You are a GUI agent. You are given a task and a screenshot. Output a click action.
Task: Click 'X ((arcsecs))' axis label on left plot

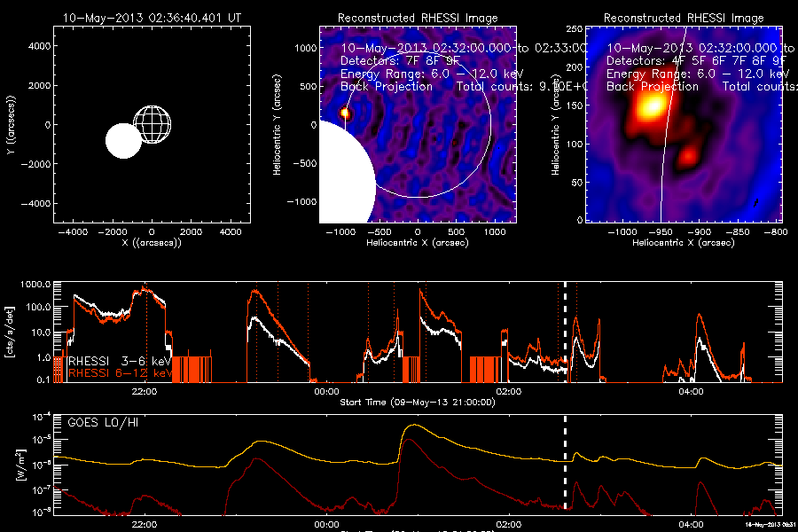[x=152, y=243]
